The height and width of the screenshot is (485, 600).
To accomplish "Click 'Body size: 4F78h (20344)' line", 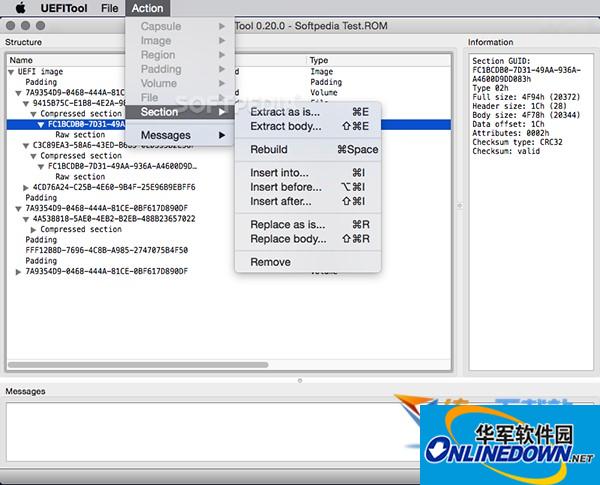I will 526,115.
